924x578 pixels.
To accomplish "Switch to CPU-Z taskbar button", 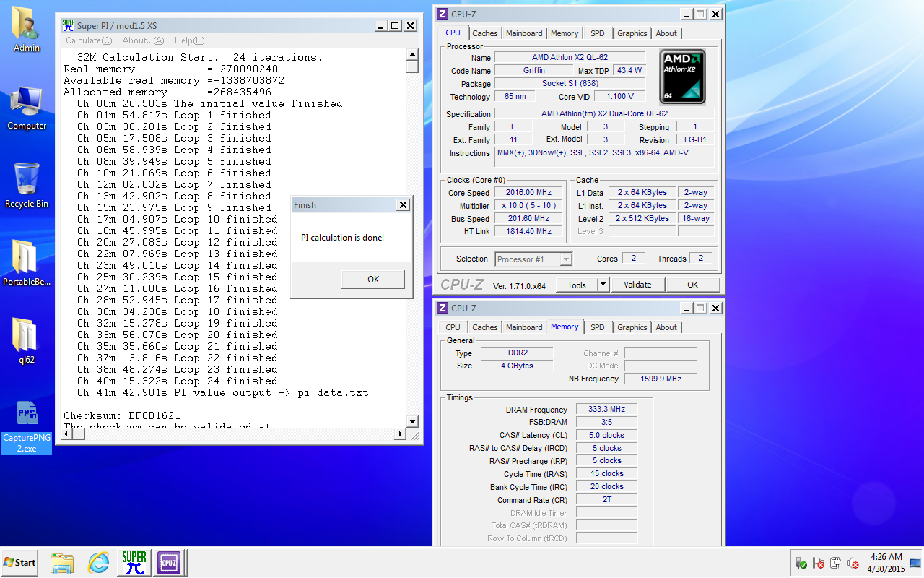I will click(170, 562).
